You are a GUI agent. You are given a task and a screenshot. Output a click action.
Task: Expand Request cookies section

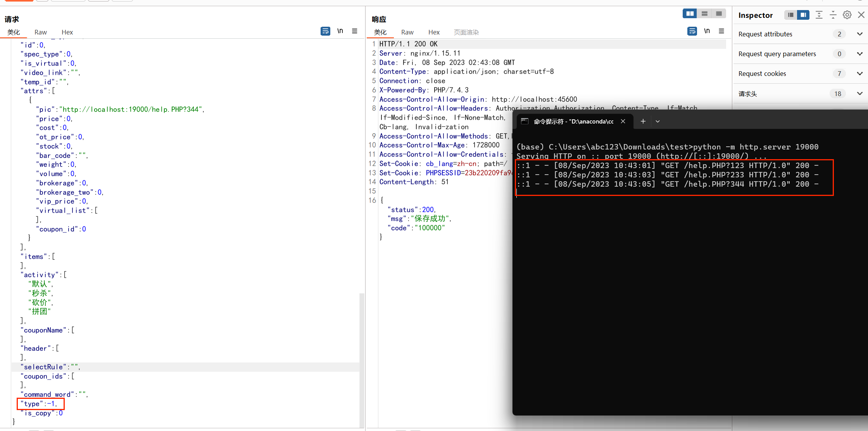click(859, 74)
